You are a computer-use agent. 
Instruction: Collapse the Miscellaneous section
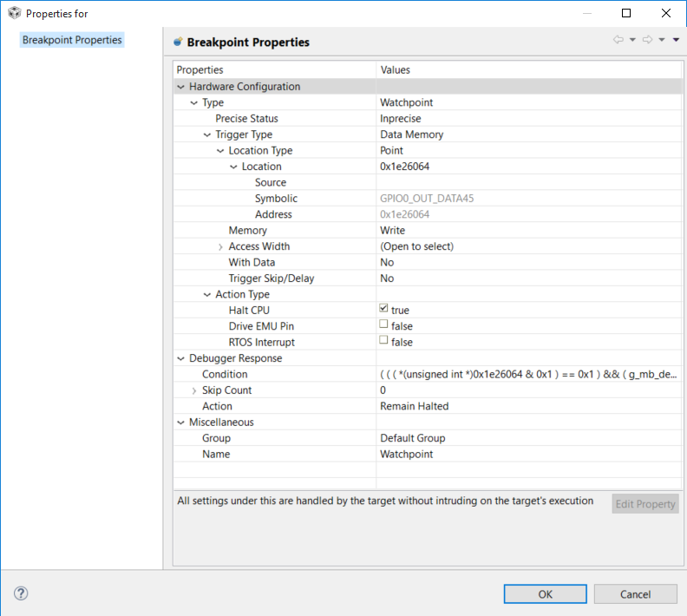tap(180, 423)
